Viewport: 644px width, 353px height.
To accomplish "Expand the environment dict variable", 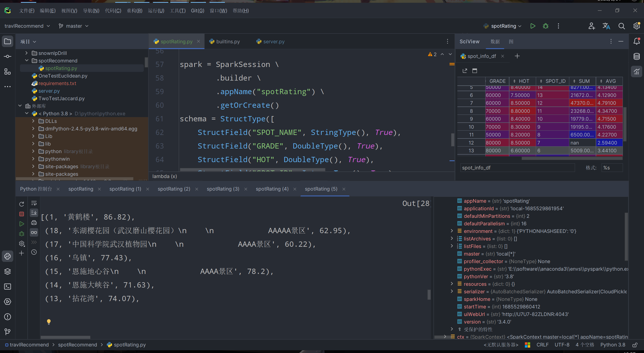I will pyautogui.click(x=452, y=231).
